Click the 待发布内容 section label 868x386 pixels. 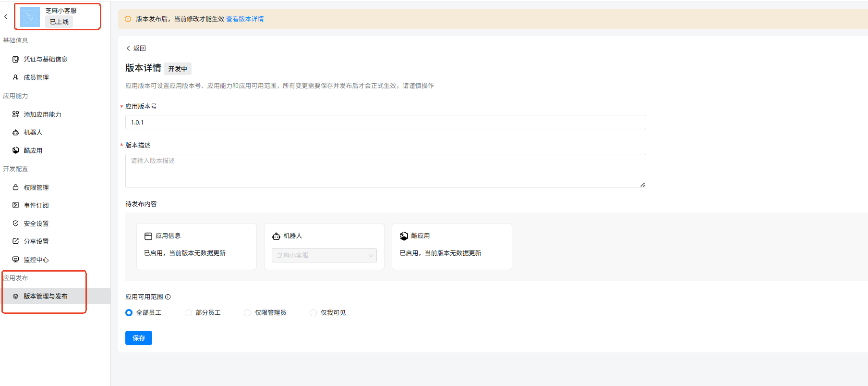pos(141,204)
